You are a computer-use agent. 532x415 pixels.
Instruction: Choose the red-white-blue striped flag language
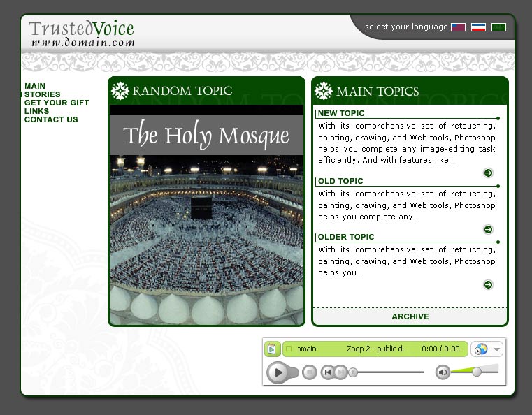[x=478, y=27]
